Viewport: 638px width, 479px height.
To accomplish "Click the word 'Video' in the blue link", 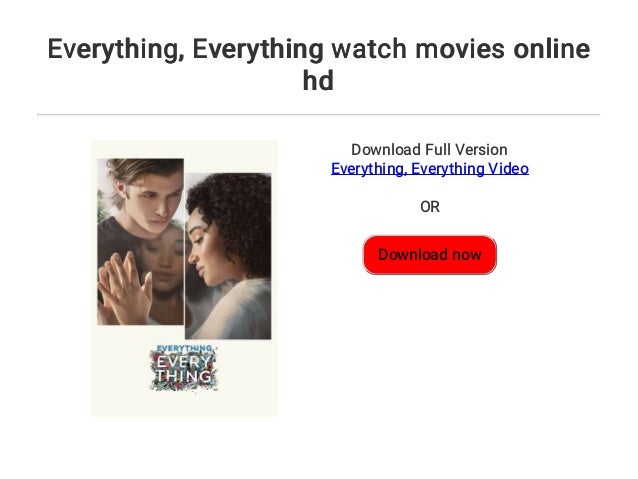I will [508, 168].
